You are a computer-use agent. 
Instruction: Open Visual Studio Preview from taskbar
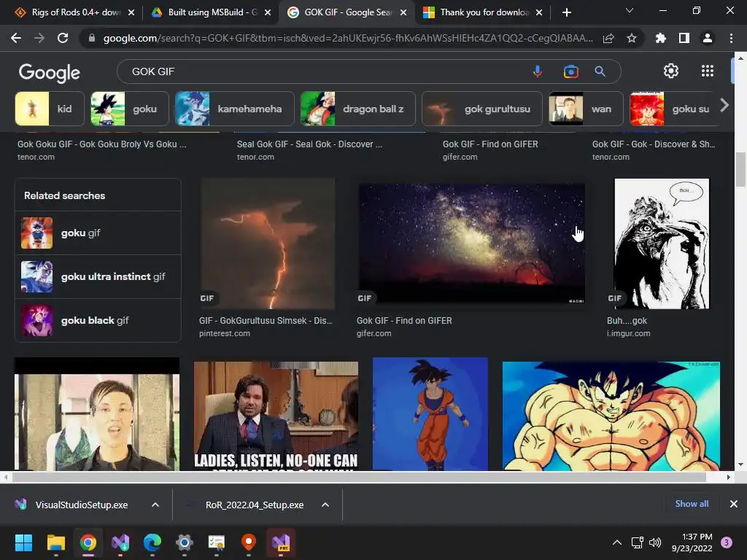281,542
